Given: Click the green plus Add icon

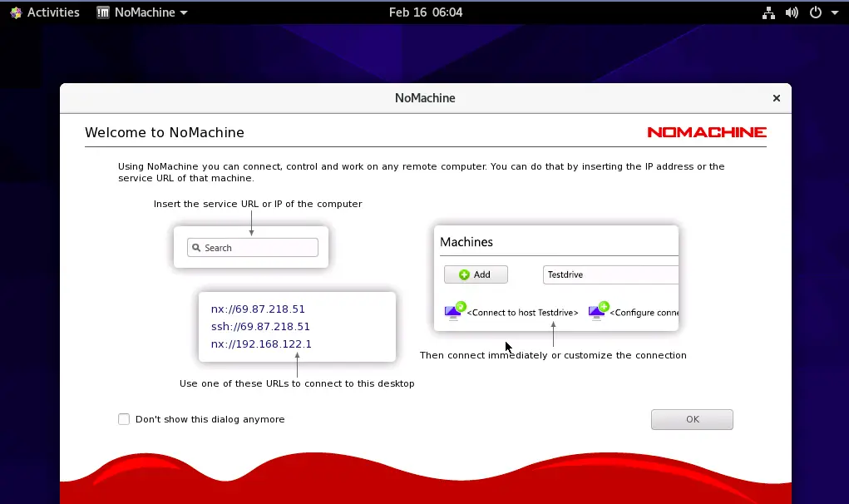Looking at the screenshot, I should point(466,274).
